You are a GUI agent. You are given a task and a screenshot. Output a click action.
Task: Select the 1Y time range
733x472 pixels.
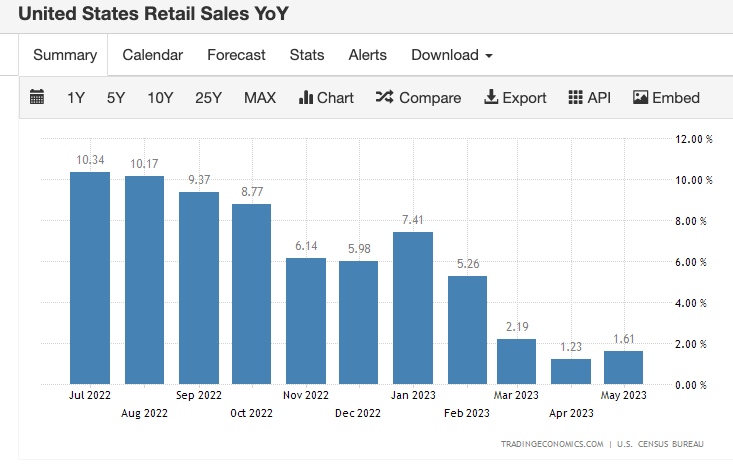(x=76, y=97)
